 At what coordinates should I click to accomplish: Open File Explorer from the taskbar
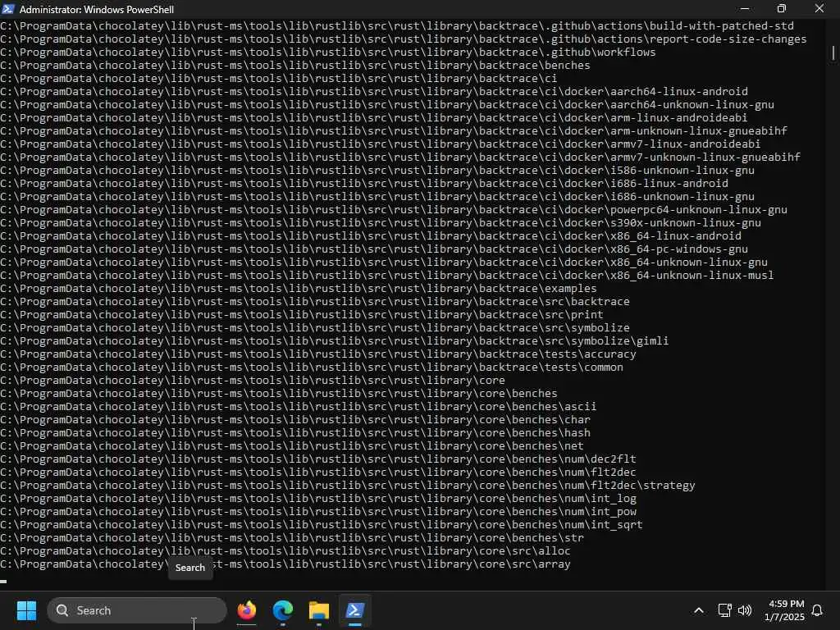(319, 610)
